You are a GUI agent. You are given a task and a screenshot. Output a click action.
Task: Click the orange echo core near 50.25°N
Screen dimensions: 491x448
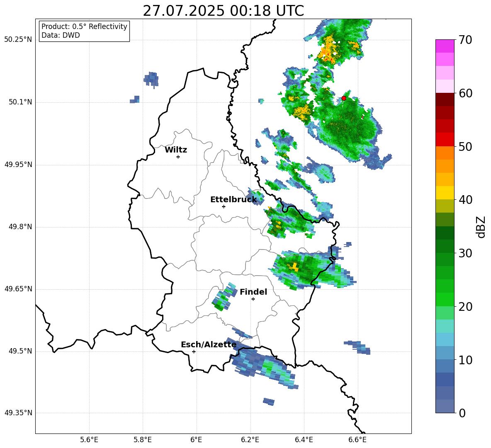tap(328, 50)
